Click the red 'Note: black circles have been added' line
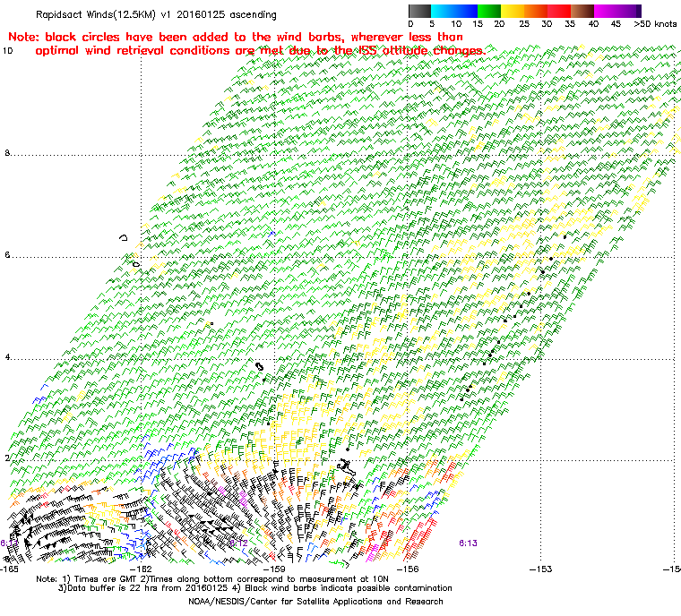The width and height of the screenshot is (681, 616). click(236, 37)
